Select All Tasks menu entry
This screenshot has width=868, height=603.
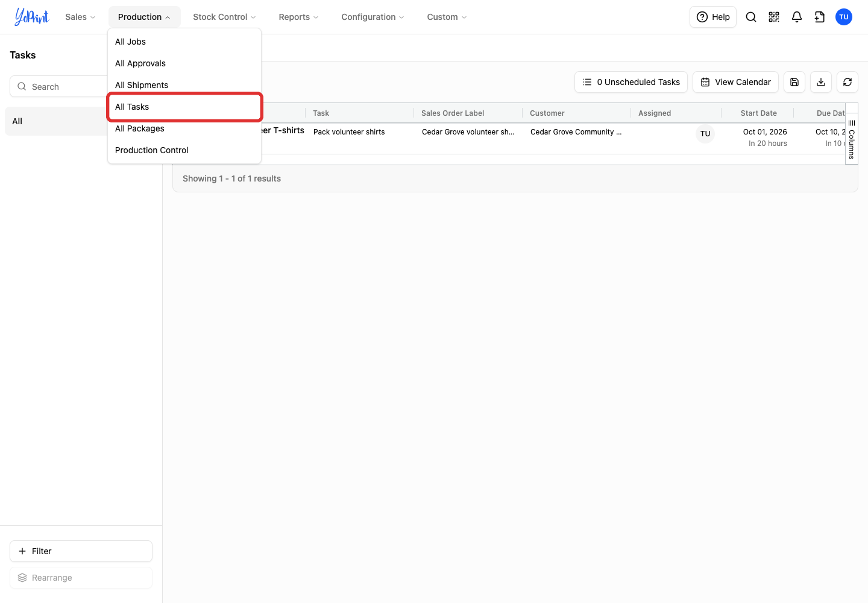point(184,107)
